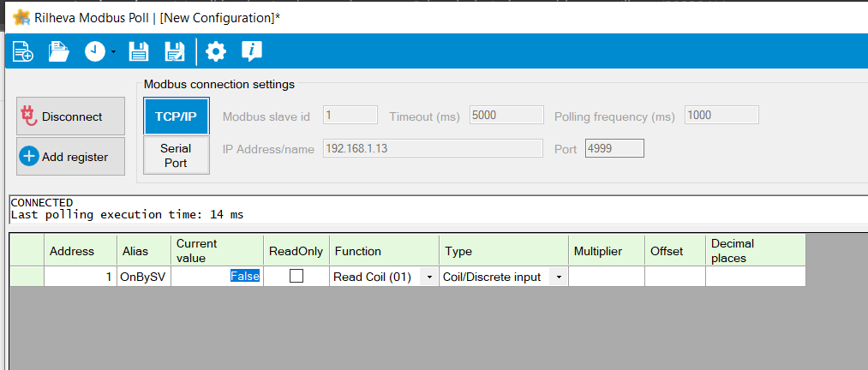The width and height of the screenshot is (868, 370).
Task: Open settings with the gear icon
Action: coord(216,52)
